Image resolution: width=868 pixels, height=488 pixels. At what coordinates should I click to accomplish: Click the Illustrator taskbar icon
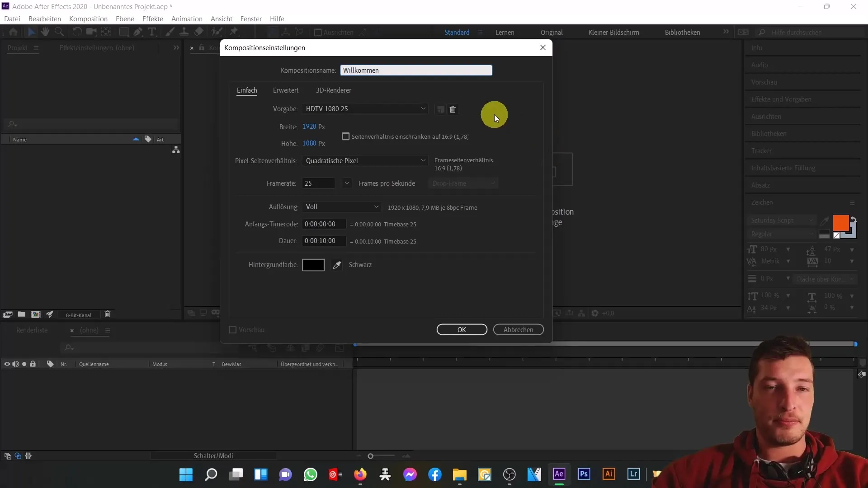[x=609, y=474]
